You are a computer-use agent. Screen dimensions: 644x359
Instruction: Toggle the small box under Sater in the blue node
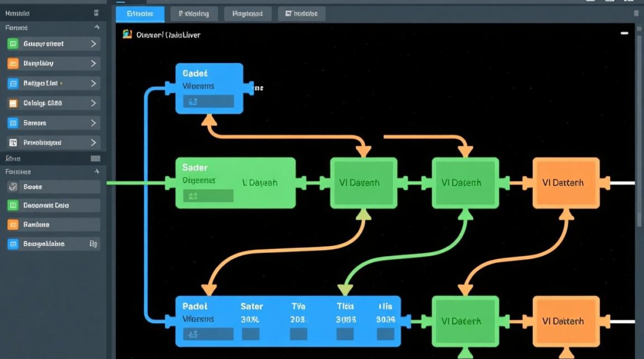click(x=251, y=334)
